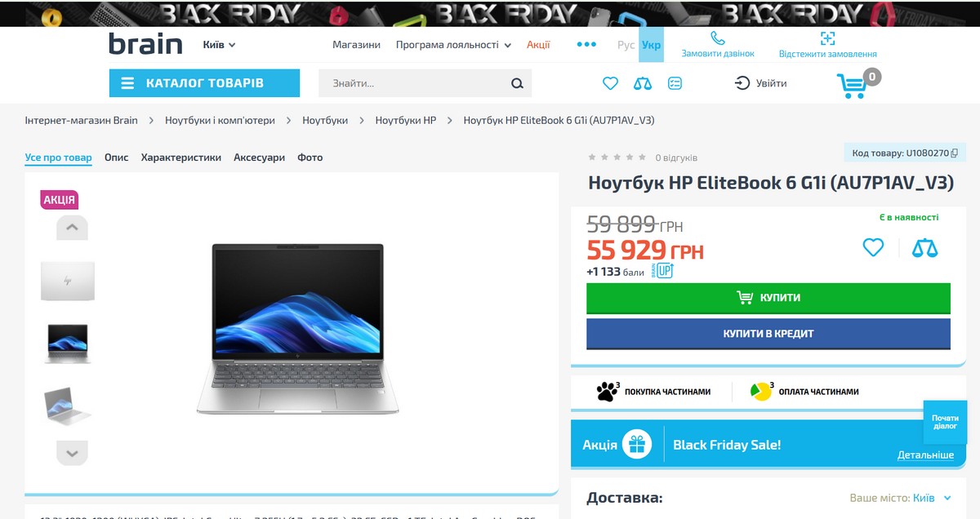Image resolution: width=980 pixels, height=519 pixels.
Task: Click Детальніше link in Black Friday banner
Action: [925, 455]
